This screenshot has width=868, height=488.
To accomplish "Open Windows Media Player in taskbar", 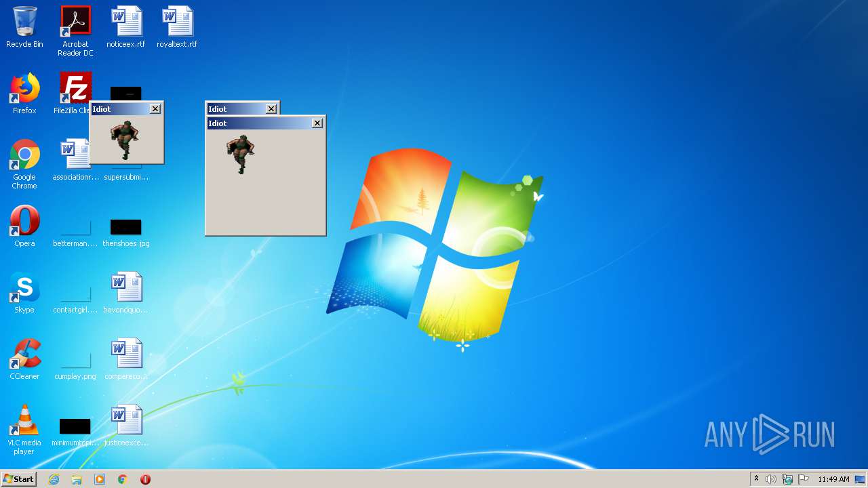I will (100, 479).
